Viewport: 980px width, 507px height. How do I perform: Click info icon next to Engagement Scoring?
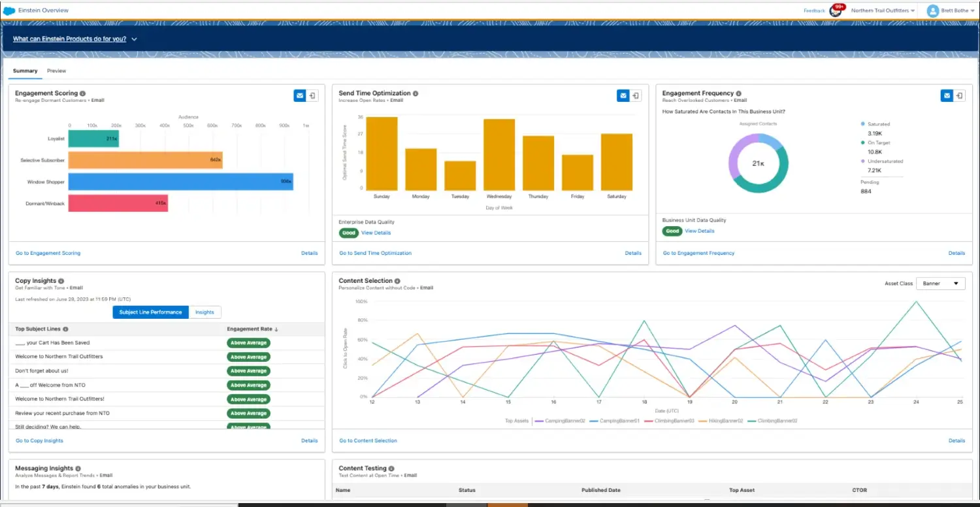click(83, 93)
